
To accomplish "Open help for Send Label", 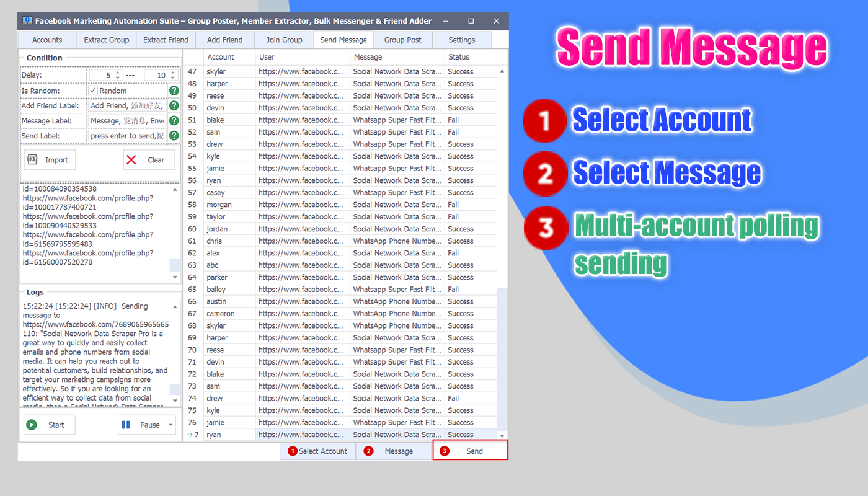I will tap(174, 136).
